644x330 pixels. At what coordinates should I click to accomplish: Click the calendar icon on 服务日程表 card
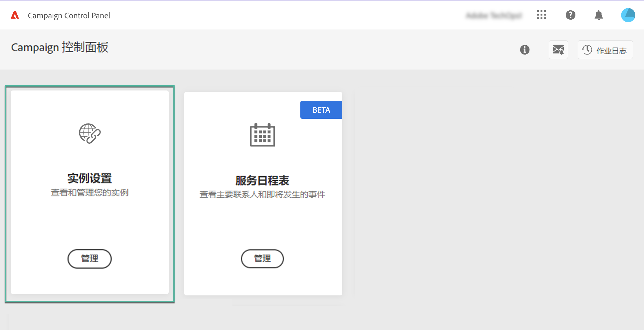(x=262, y=135)
